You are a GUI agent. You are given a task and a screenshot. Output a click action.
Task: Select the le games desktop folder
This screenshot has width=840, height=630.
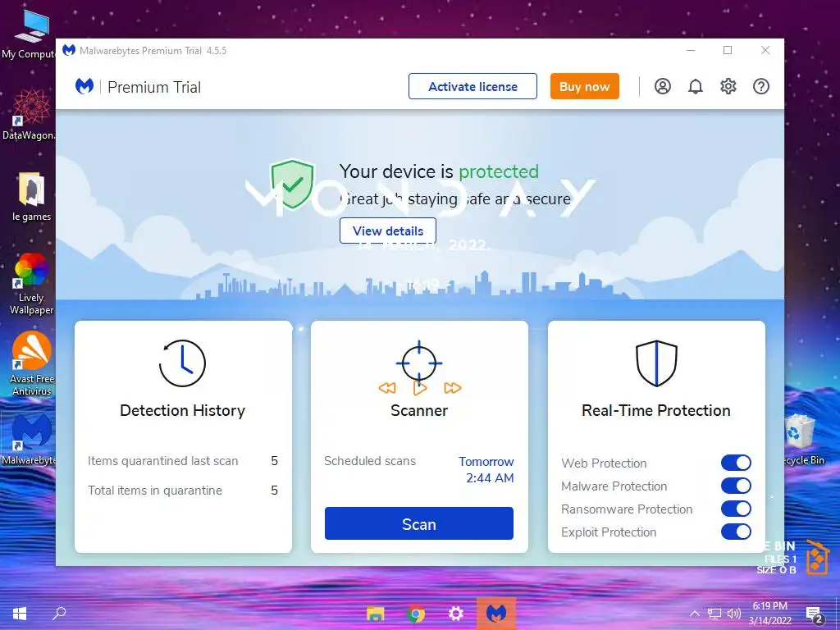[31, 197]
